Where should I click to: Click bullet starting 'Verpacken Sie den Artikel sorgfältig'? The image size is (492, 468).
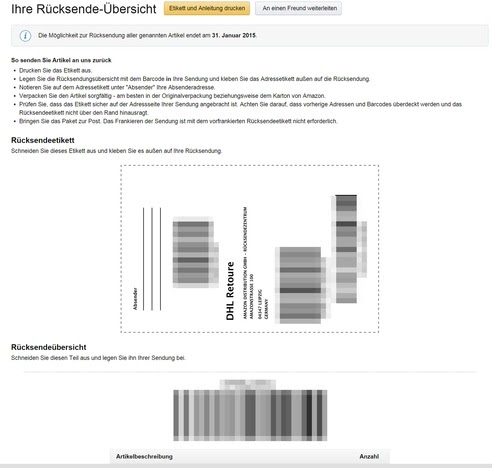(x=172, y=96)
